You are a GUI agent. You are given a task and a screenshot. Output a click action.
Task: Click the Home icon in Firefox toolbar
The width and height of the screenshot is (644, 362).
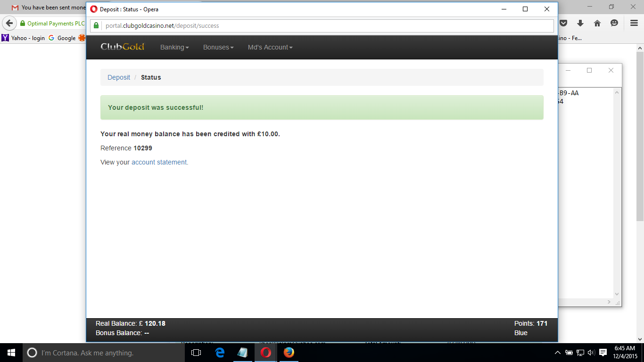click(x=597, y=23)
